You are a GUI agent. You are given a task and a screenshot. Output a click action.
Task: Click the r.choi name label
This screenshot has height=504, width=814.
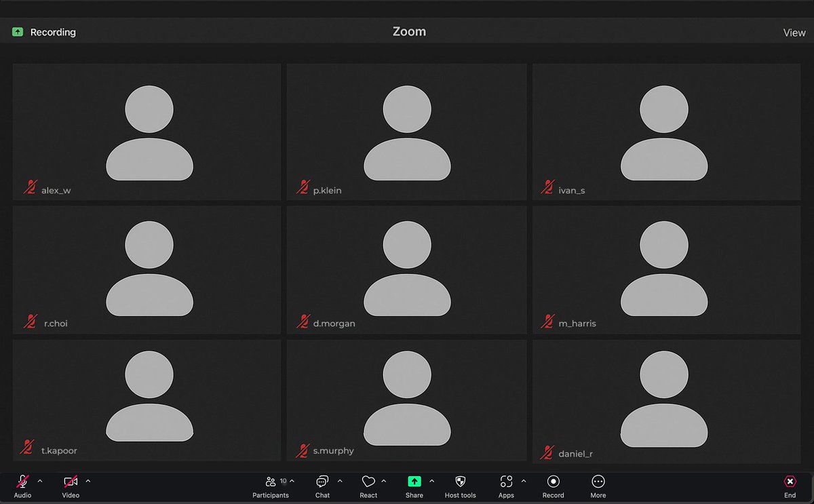point(56,324)
